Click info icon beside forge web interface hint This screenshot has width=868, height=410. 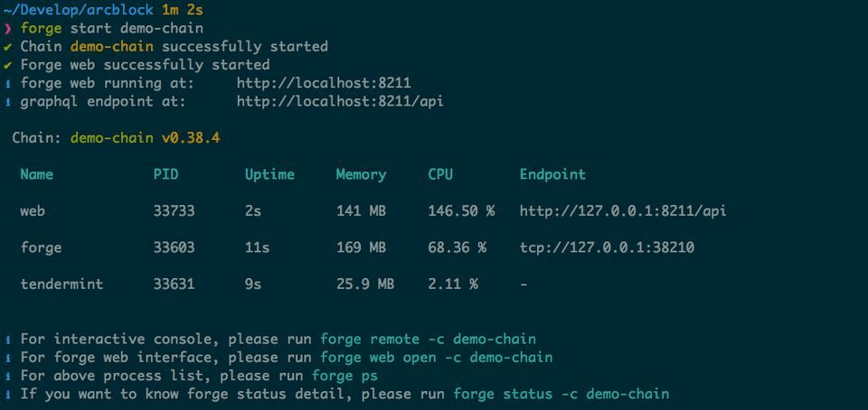pos(7,358)
